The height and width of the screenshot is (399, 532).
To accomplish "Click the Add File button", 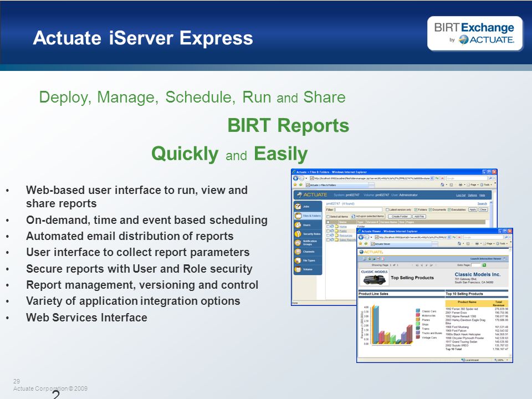I will [419, 217].
